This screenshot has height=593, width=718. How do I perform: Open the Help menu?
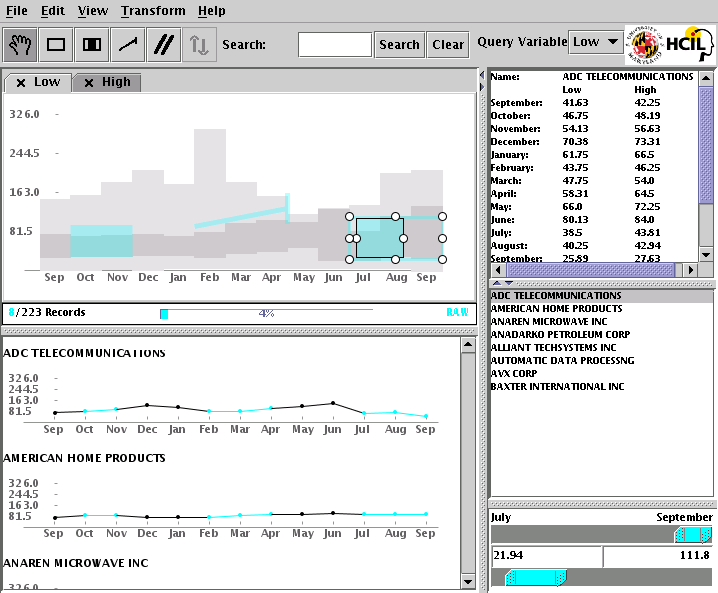pos(212,11)
